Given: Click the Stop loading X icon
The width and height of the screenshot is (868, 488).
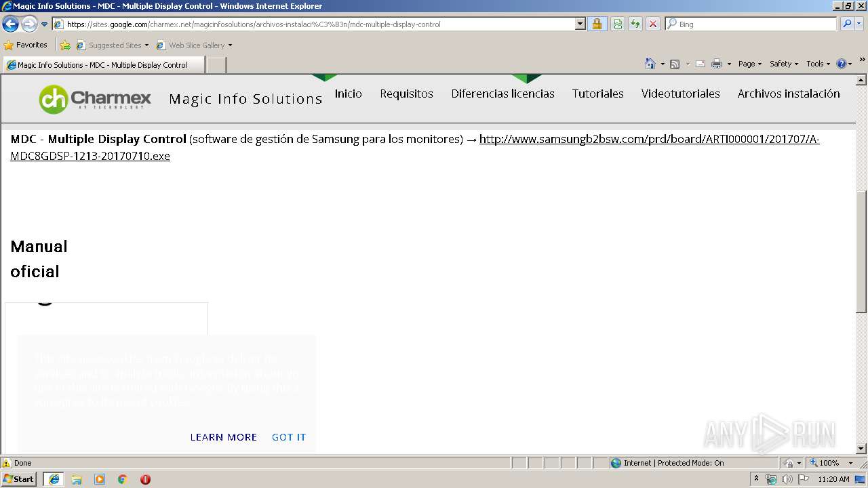Looking at the screenshot, I should [653, 24].
